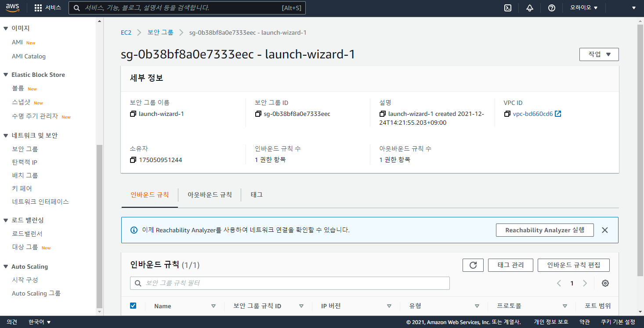The width and height of the screenshot is (644, 328).
Task: Open the help question mark icon
Action: (552, 8)
